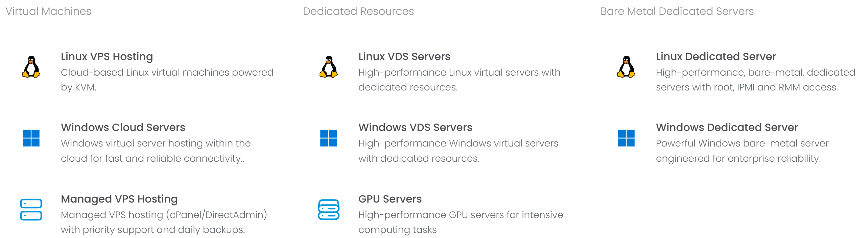868x238 pixels.
Task: Click the Linux VDS Servers penguin icon
Action: tap(329, 67)
